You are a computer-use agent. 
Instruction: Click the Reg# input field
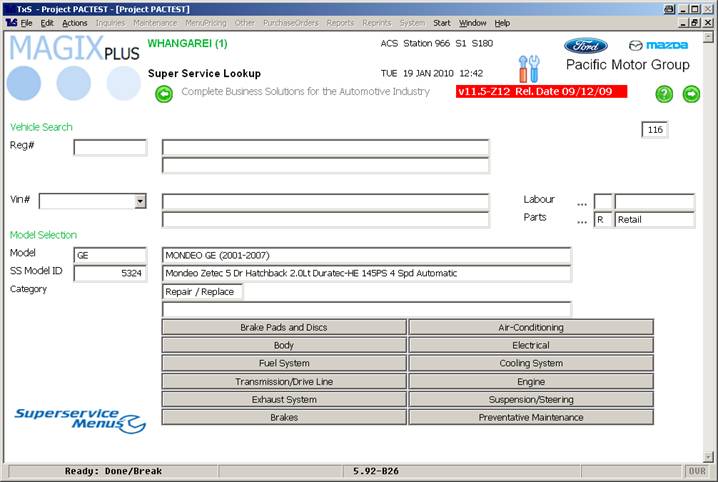(x=110, y=148)
